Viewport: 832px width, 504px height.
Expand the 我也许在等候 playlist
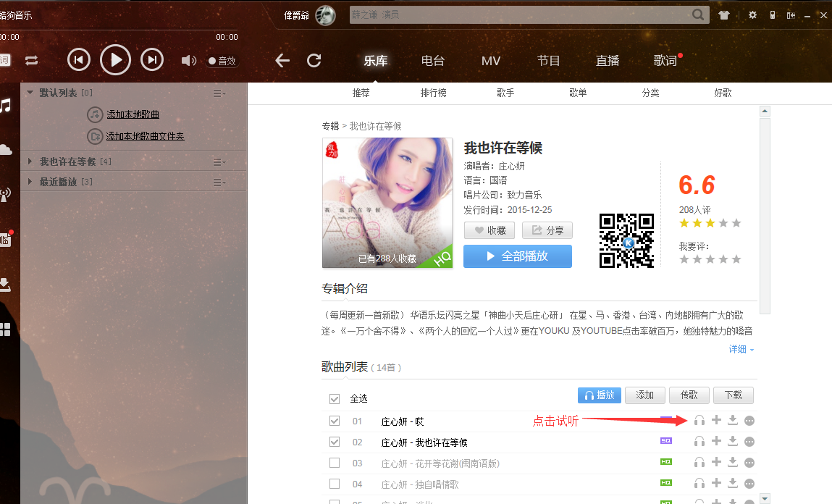click(30, 161)
